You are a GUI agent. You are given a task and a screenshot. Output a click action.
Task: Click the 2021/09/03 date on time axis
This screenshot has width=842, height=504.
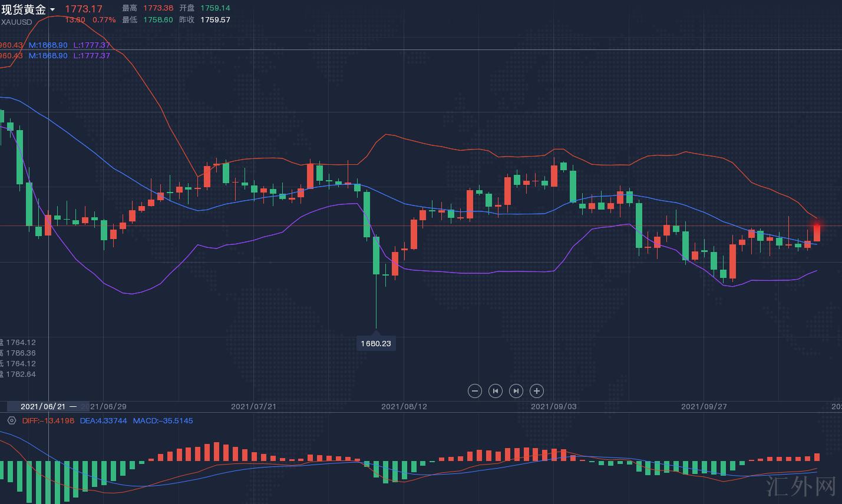click(x=553, y=406)
